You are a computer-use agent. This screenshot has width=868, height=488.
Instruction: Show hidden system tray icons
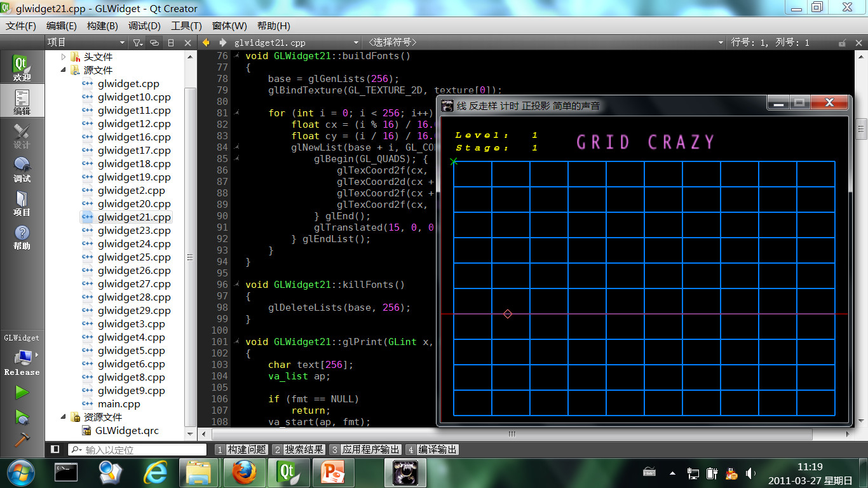672,473
